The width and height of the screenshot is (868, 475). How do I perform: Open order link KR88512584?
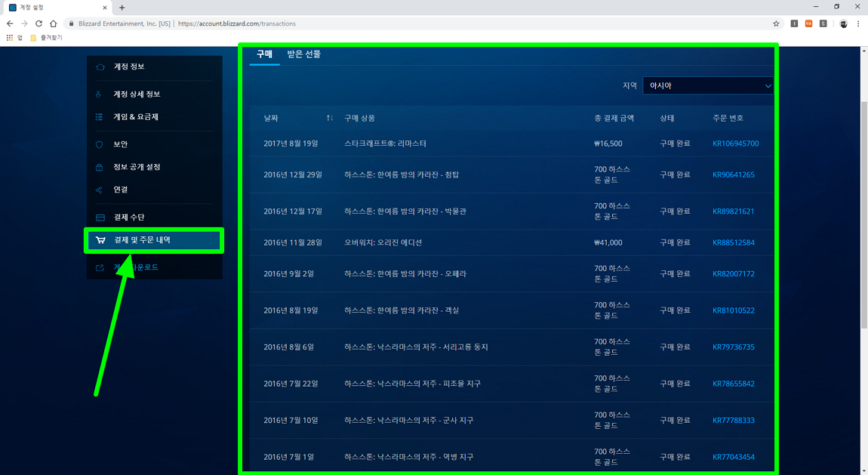[734, 242]
